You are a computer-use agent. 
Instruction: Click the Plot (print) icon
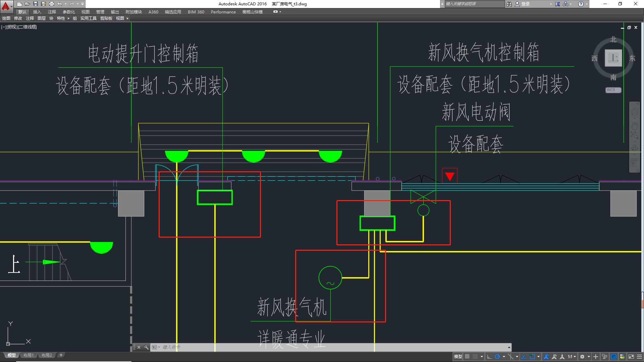point(52,4)
